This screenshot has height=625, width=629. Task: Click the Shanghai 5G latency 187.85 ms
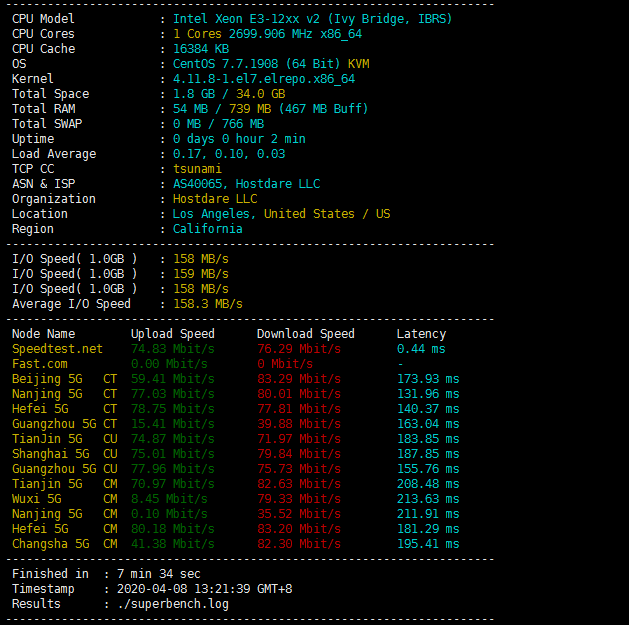428,454
